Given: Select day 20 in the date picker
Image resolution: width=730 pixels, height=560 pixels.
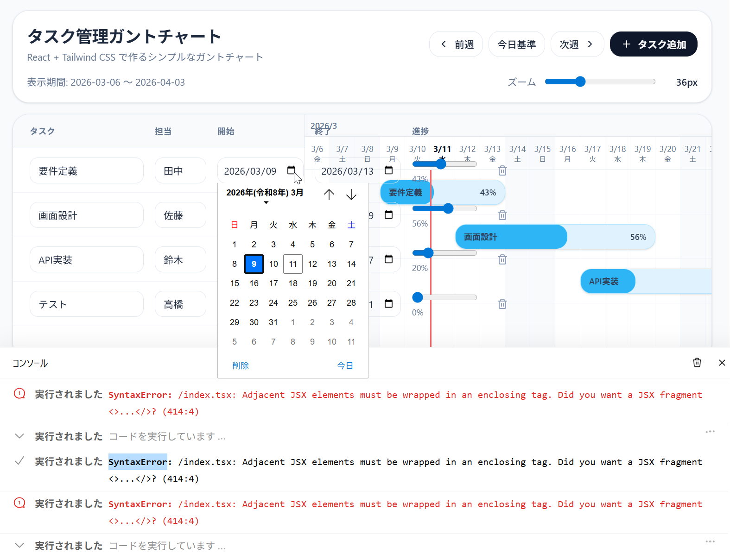Looking at the screenshot, I should point(332,283).
